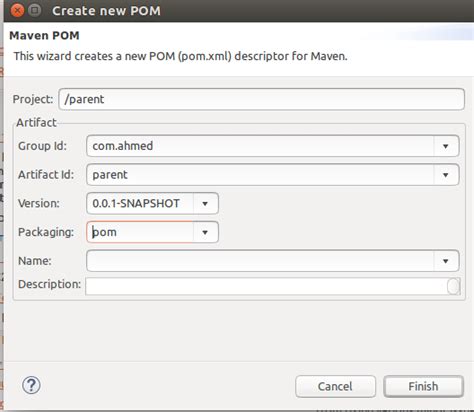Click the Description area scrollbar
Image resolution: width=474 pixels, height=412 pixels.
click(x=454, y=286)
